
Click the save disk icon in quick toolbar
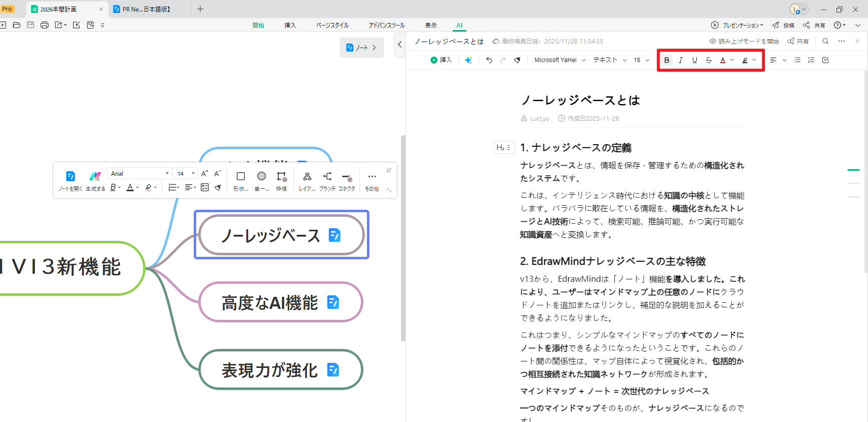tap(31, 25)
